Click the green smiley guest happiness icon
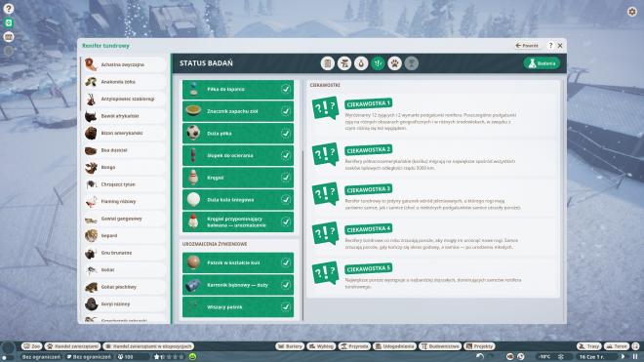 [192, 357]
